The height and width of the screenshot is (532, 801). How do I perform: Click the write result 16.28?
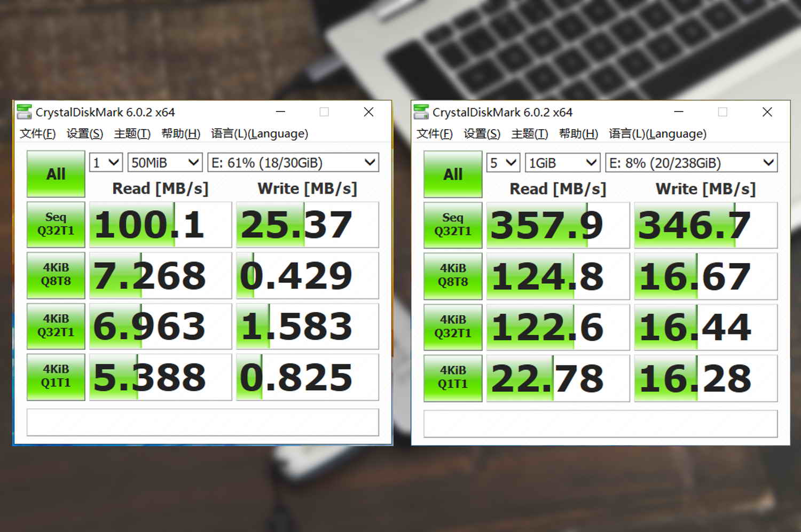[705, 378]
